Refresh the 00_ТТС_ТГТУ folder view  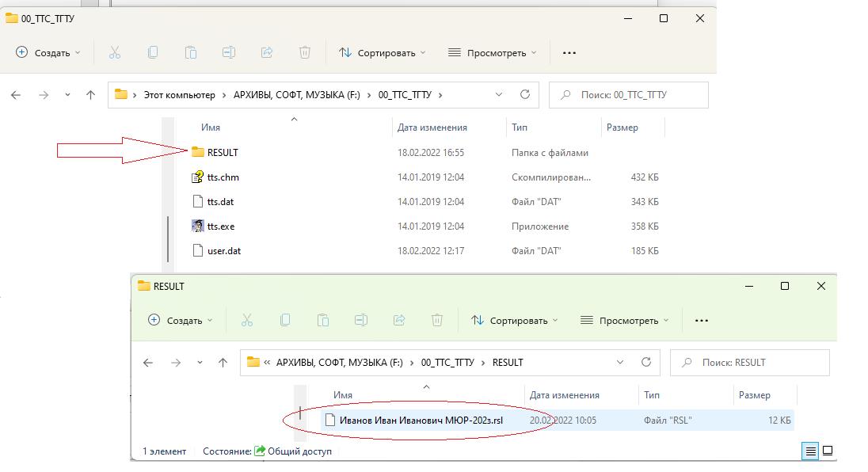click(525, 94)
